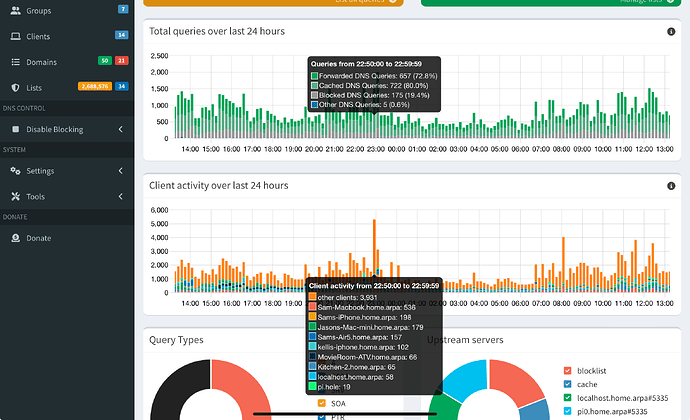This screenshot has height=420, width=690.
Task: Open the Donate link in sidebar
Action: (67, 238)
